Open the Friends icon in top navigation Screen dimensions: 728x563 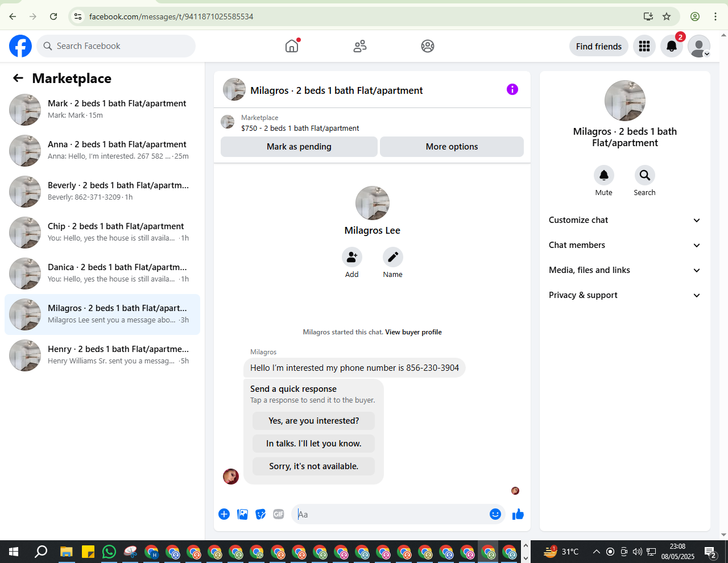pos(360,46)
